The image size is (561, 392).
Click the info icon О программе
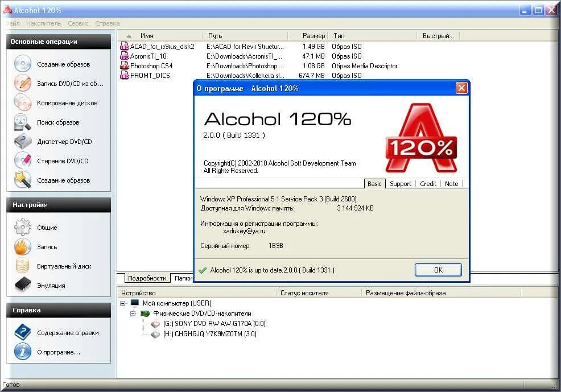23,352
